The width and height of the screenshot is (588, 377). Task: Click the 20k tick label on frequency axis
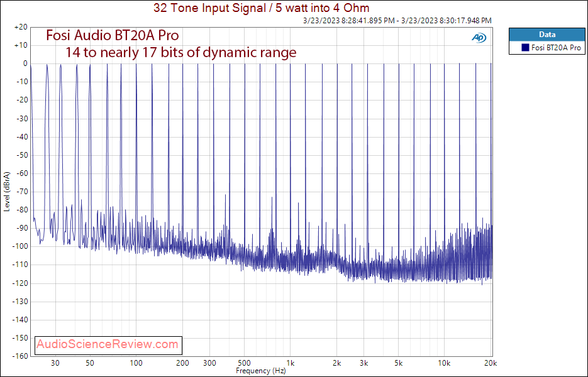click(x=491, y=363)
